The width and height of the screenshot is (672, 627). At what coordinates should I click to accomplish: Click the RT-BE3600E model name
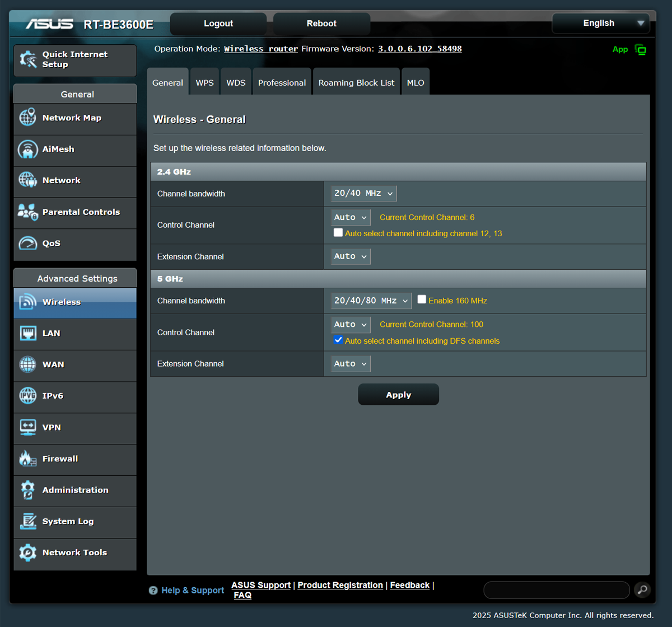point(118,25)
